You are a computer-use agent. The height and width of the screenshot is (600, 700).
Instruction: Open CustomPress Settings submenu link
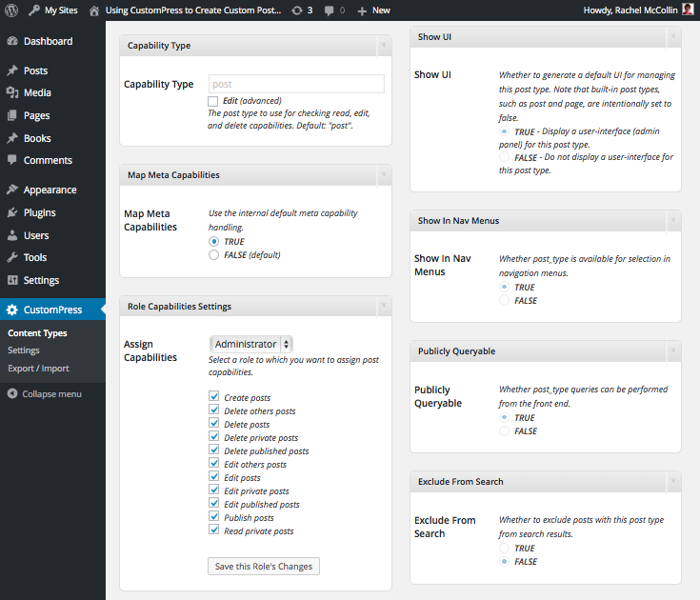[x=24, y=350]
